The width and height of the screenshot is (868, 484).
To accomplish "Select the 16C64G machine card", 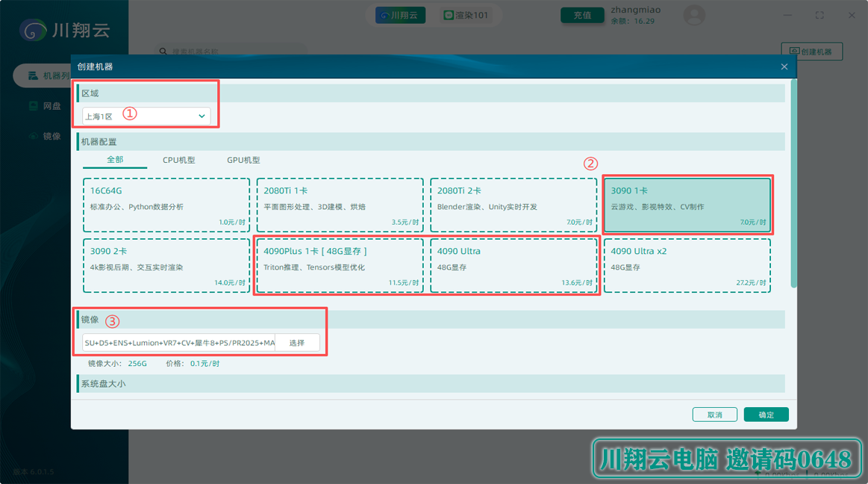I will pos(166,205).
